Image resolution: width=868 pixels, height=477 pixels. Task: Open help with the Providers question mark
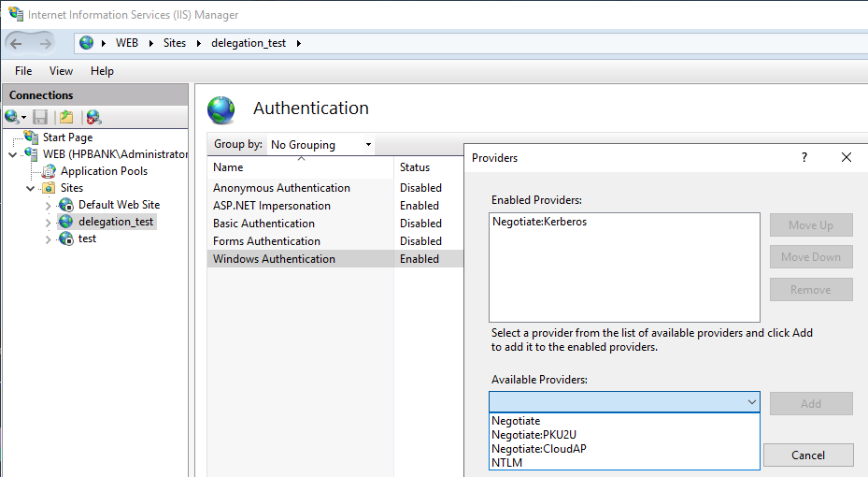(x=804, y=158)
